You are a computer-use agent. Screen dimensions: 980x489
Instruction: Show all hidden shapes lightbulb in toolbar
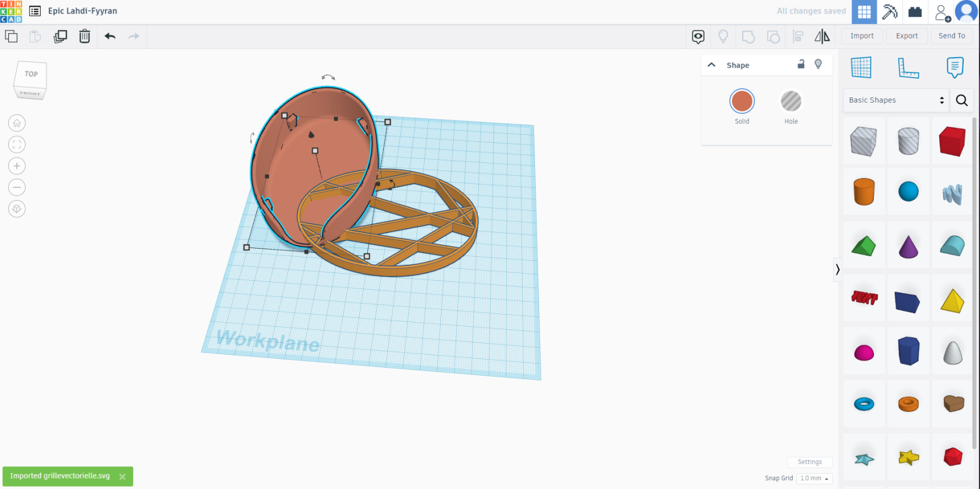[x=723, y=37]
